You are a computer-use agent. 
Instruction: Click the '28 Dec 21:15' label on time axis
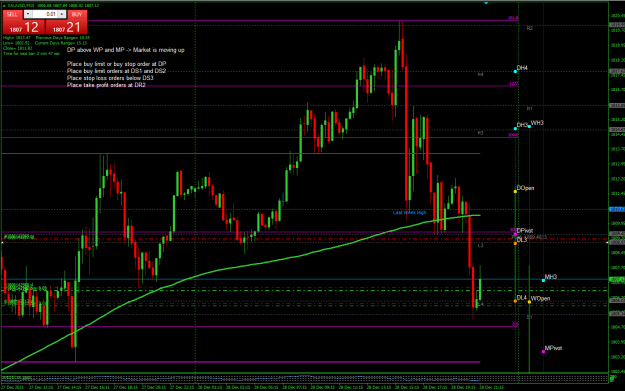pyautogui.click(x=491, y=387)
